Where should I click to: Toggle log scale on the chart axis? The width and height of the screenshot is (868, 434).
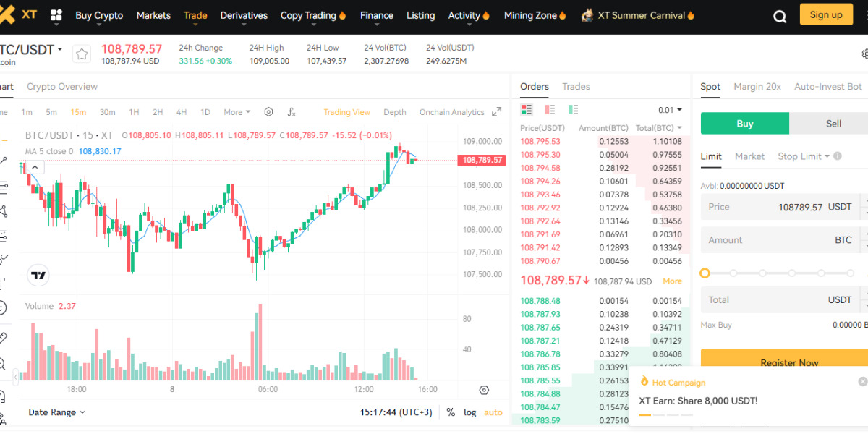coord(469,412)
